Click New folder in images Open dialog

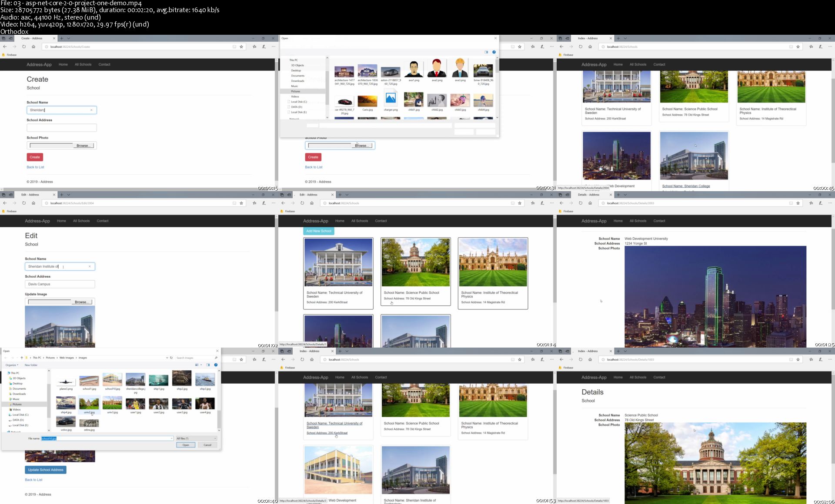pyautogui.click(x=31, y=365)
